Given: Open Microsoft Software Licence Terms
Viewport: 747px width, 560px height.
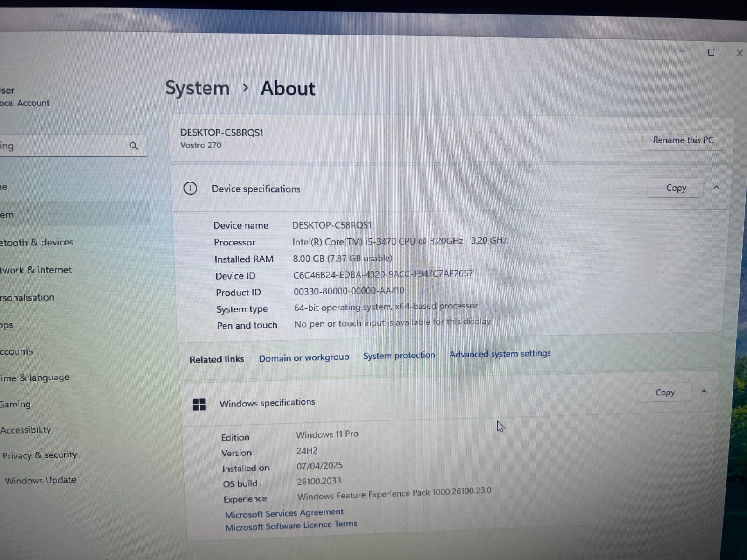Looking at the screenshot, I should 291,525.
